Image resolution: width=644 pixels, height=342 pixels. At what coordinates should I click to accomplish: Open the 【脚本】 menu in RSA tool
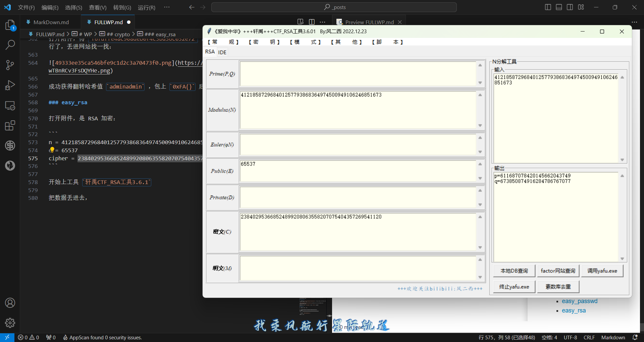pos(387,42)
